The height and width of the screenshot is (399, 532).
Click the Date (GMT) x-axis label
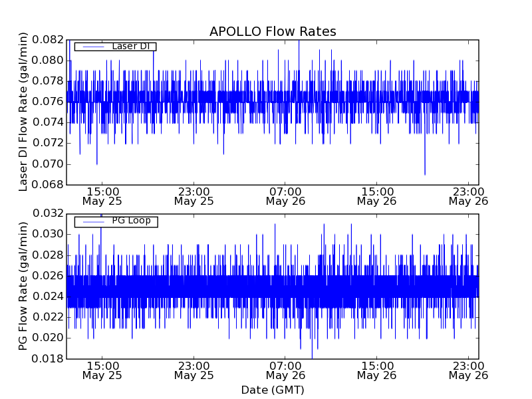(x=273, y=390)
